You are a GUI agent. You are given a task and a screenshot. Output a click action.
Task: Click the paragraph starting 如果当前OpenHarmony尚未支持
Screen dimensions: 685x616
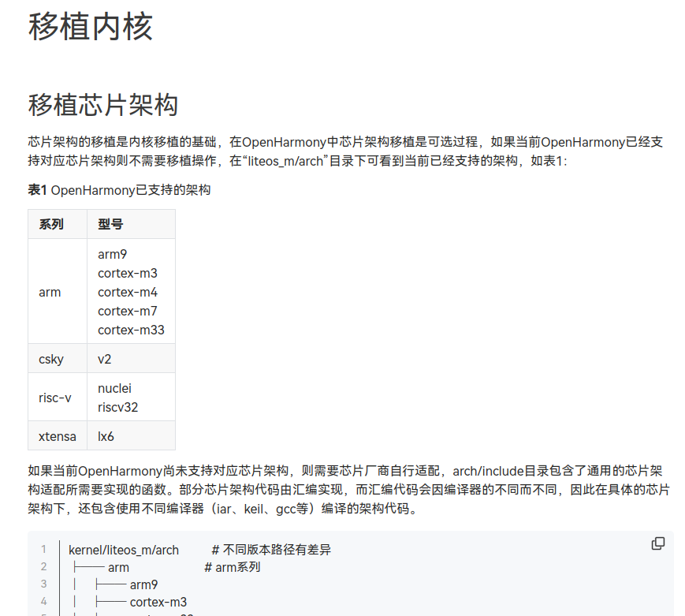click(x=348, y=490)
